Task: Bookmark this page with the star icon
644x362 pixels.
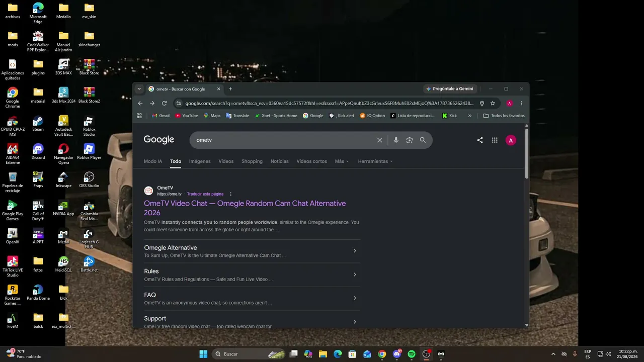Action: coord(493,103)
